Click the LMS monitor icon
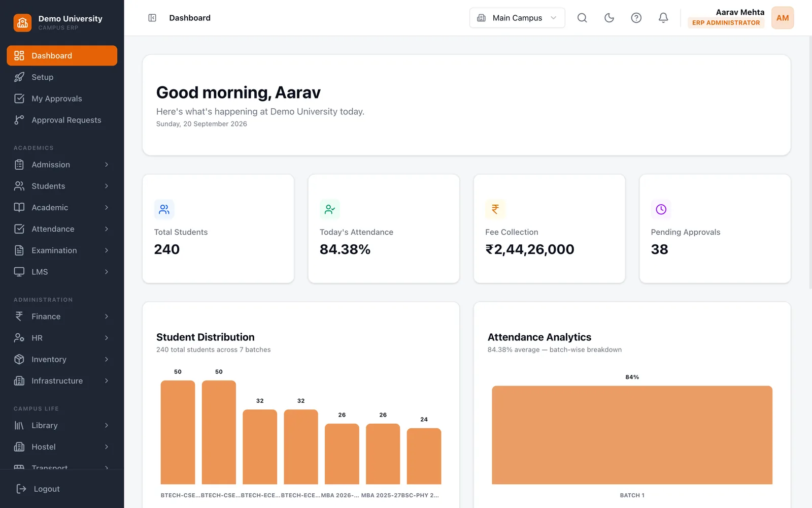 (x=19, y=272)
